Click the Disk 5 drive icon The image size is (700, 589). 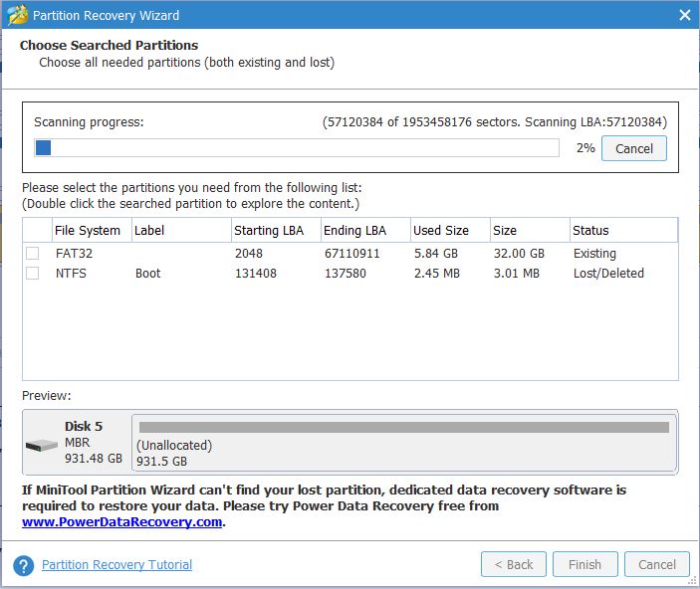42,445
